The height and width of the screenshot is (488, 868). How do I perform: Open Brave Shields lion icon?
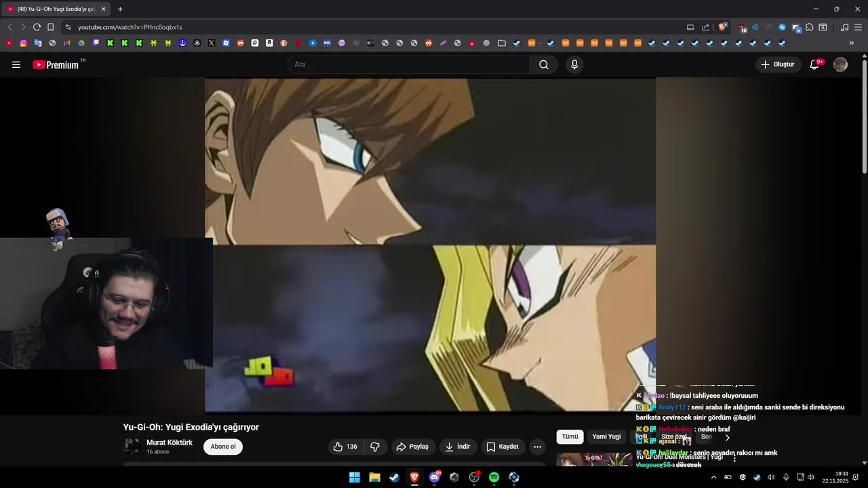(x=722, y=27)
